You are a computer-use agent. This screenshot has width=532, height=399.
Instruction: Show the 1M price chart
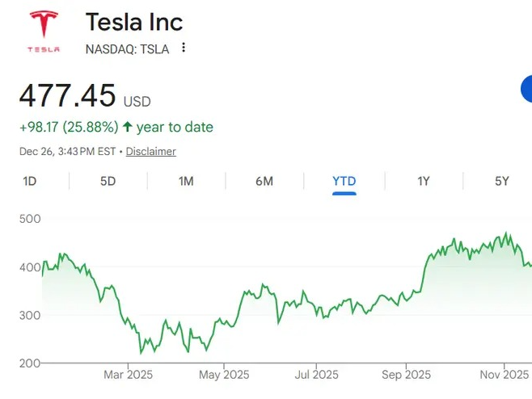(186, 181)
